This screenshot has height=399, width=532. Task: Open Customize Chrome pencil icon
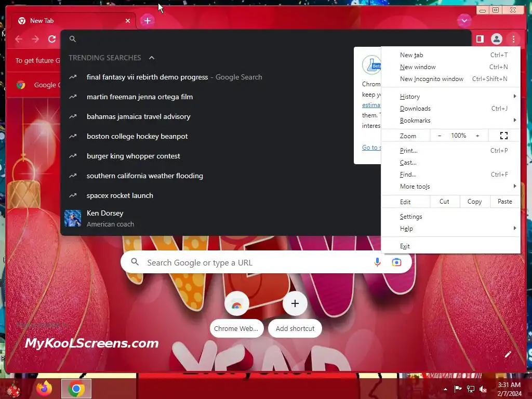[508, 354]
